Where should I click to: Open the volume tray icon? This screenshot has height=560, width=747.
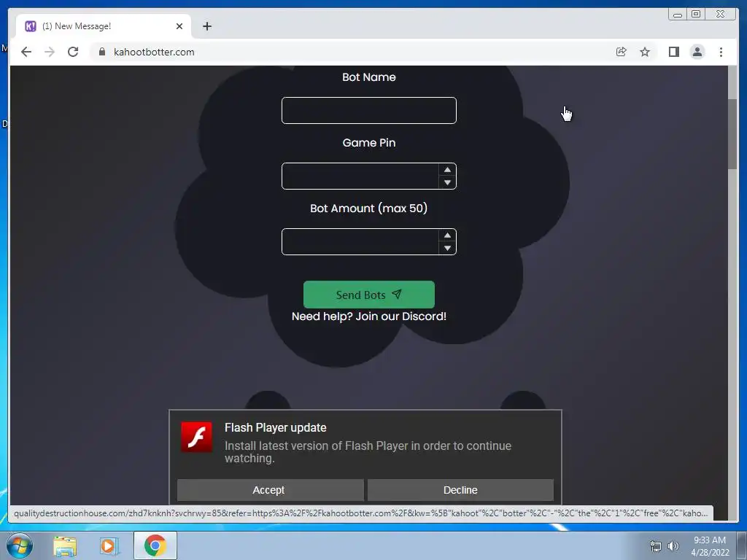click(673, 546)
